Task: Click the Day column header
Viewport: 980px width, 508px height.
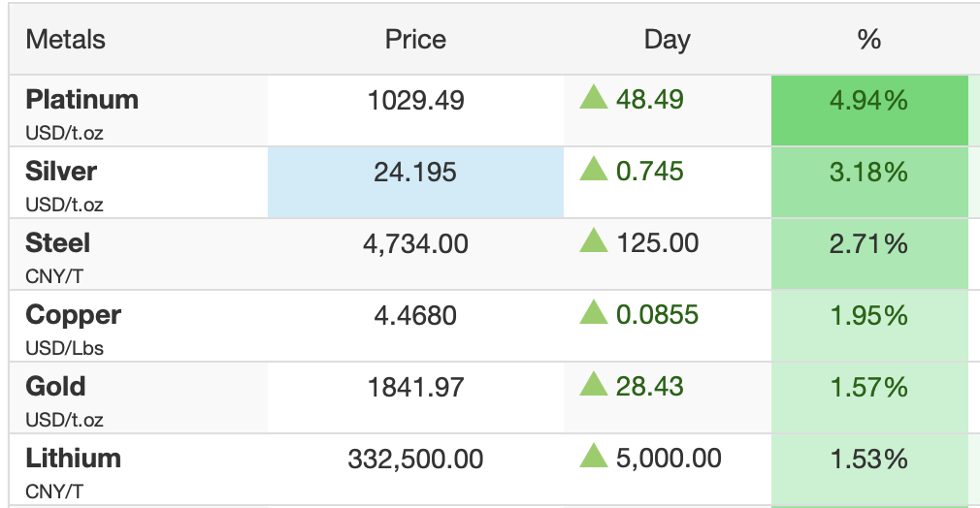Action: click(x=667, y=40)
